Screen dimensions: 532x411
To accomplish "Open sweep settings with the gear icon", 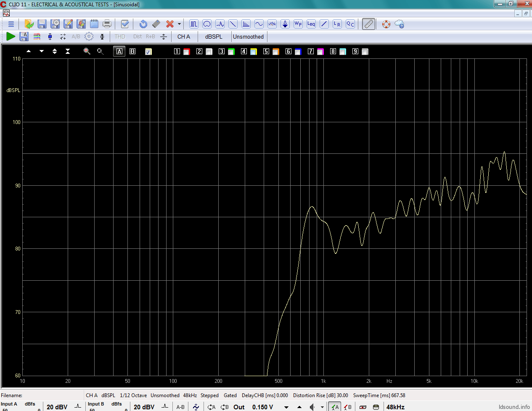I will pos(89,37).
